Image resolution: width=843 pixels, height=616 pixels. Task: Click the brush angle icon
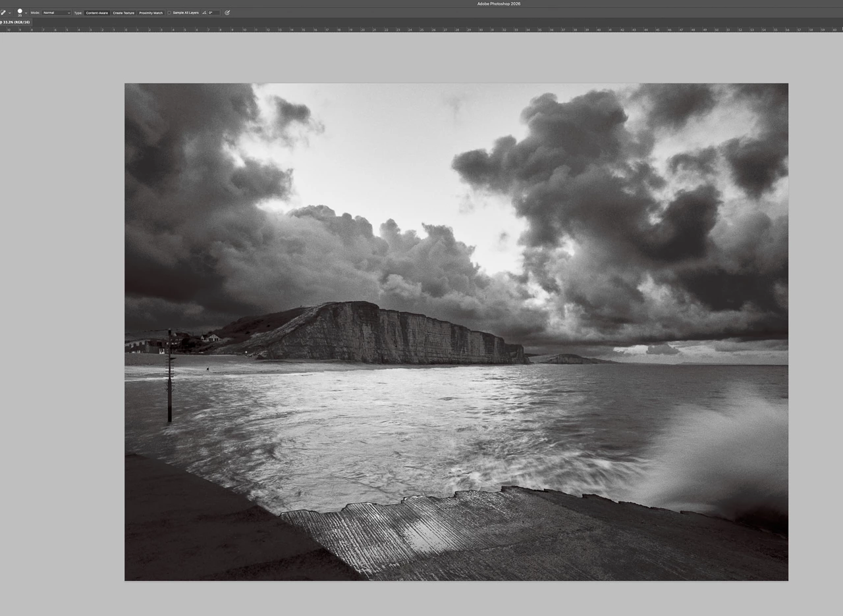pyautogui.click(x=204, y=13)
